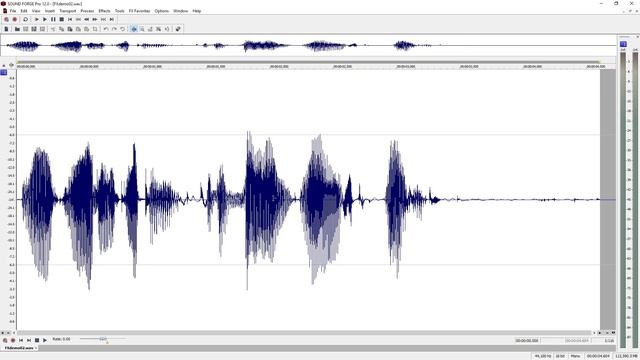
Task: Click the Copy toolbar icon
Action: [x=61, y=29]
